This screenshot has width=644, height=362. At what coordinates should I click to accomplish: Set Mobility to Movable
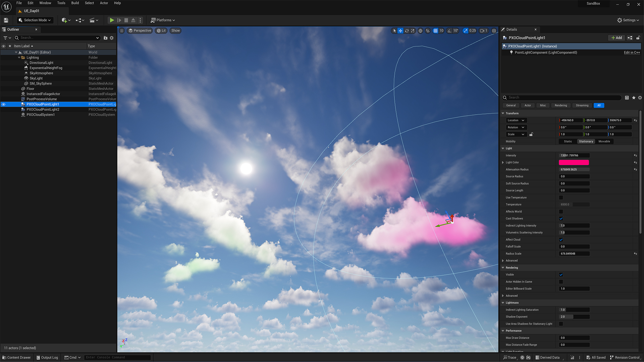tap(604, 141)
